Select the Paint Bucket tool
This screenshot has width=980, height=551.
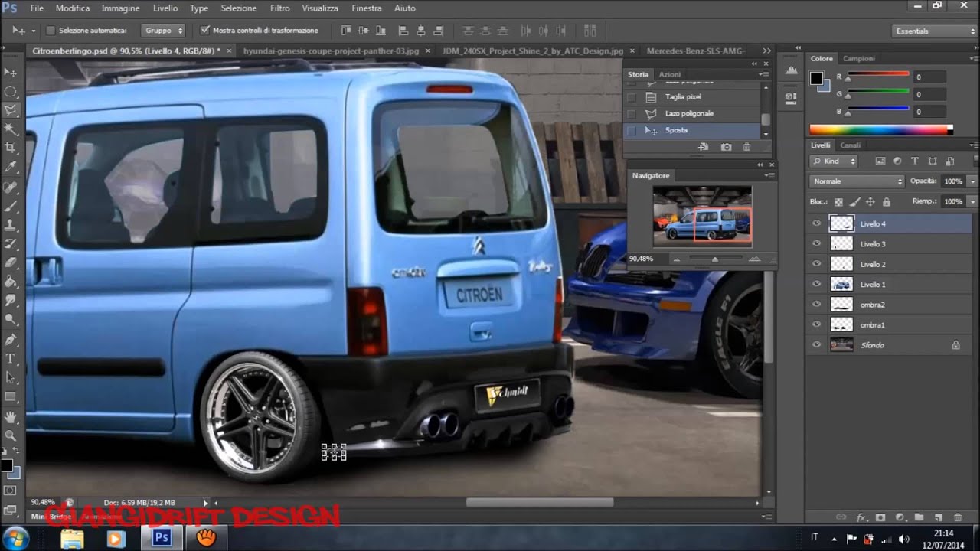[11, 282]
